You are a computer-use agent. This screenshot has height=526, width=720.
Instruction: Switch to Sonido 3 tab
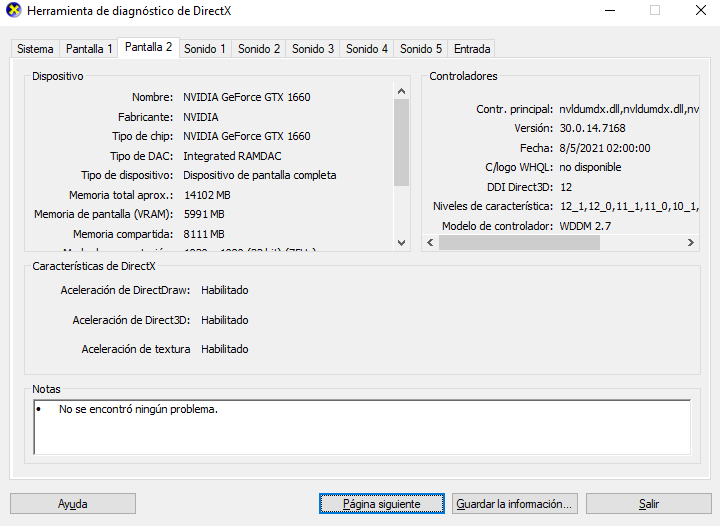coord(313,49)
